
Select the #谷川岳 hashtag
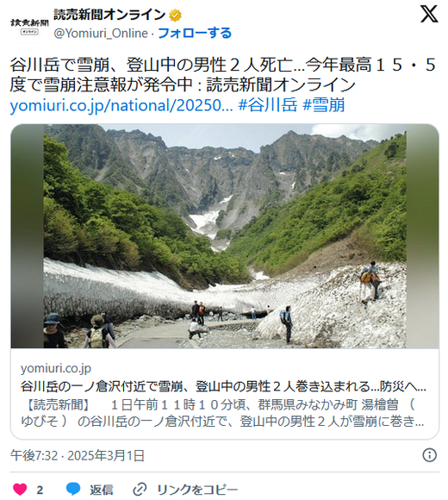click(x=268, y=105)
